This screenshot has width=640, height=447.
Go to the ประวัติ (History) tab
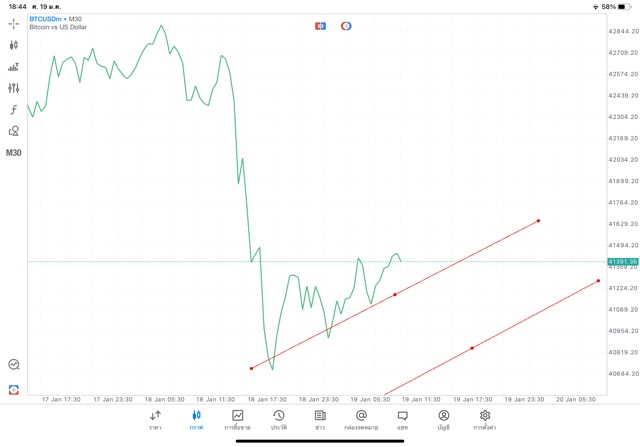[x=278, y=420]
